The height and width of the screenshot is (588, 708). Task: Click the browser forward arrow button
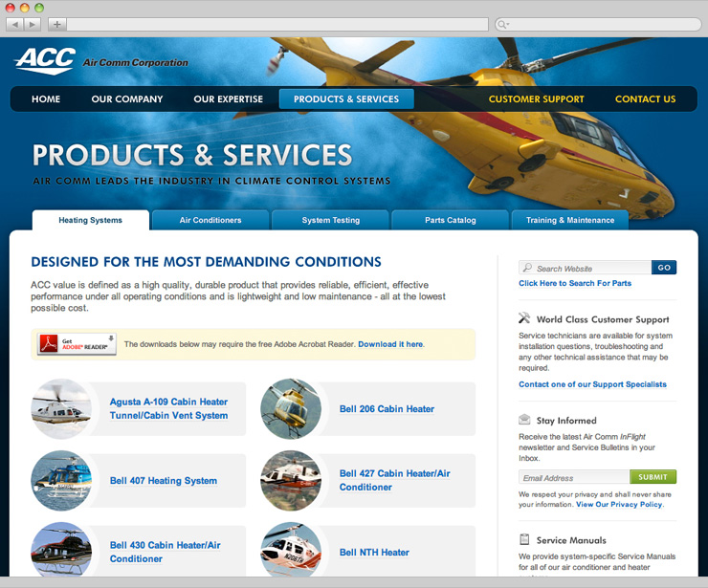(x=33, y=24)
